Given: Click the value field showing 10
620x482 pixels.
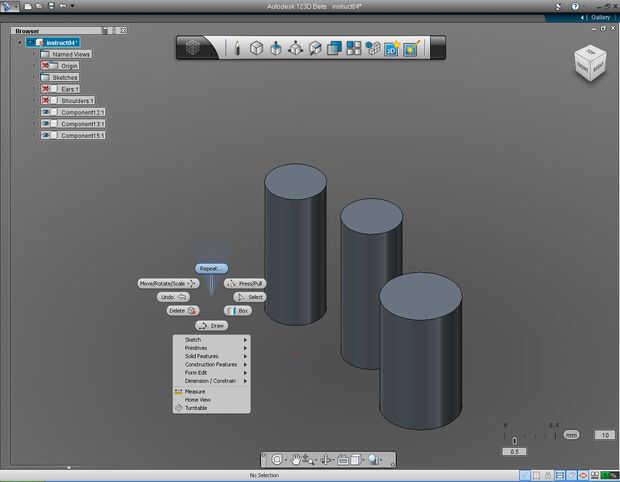Looking at the screenshot, I should tap(603, 435).
